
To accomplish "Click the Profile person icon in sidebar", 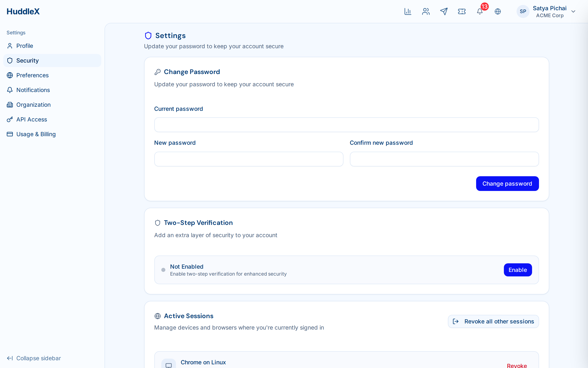I will point(10,46).
